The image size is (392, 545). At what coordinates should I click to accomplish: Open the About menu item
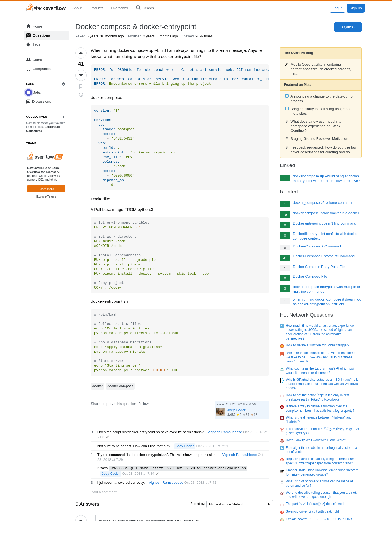tap(77, 8)
